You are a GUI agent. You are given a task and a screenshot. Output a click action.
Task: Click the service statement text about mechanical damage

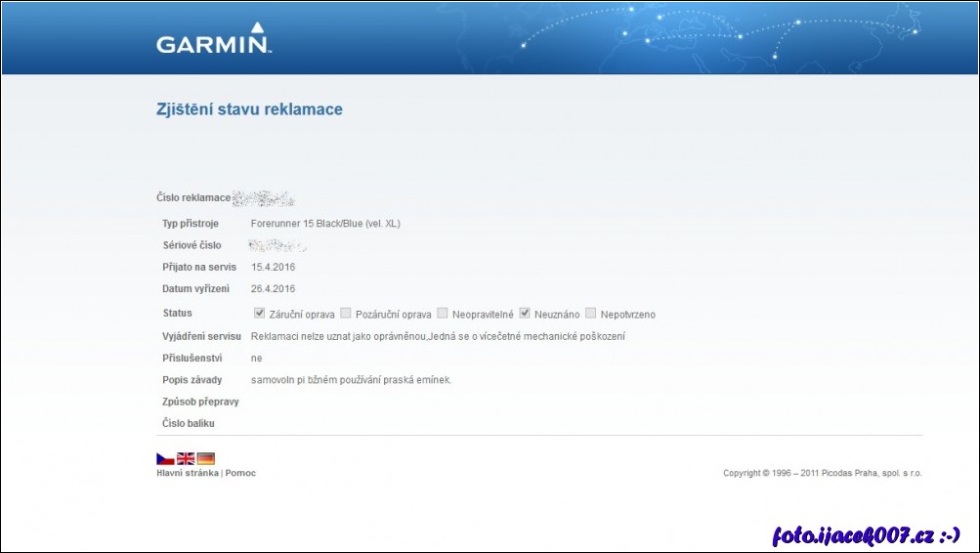coord(438,336)
